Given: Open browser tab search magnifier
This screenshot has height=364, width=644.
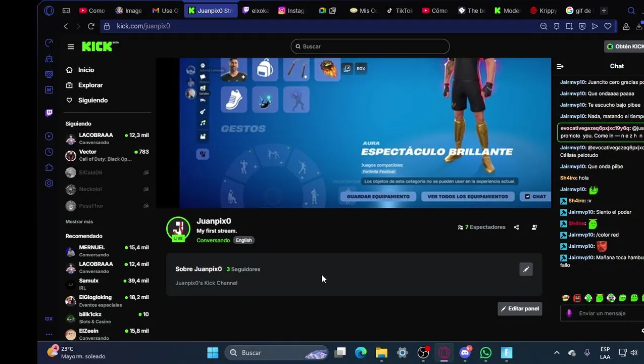Looking at the screenshot, I should click(631, 11).
